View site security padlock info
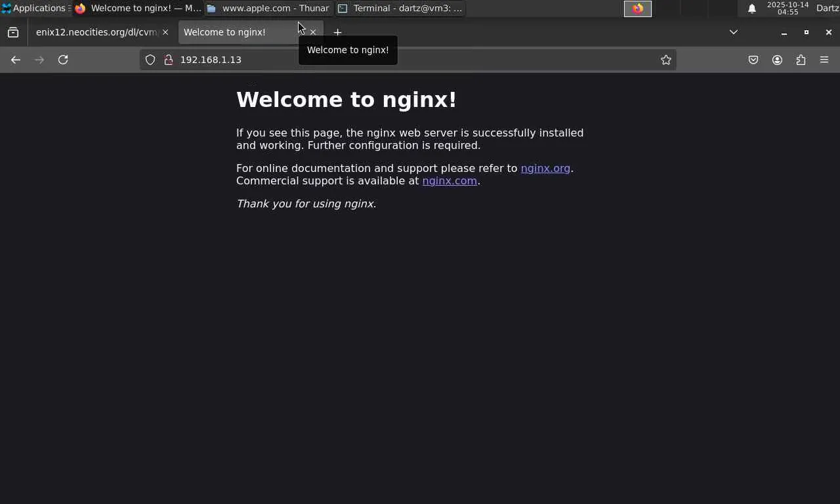Screen dimensions: 840x504 pos(169,60)
